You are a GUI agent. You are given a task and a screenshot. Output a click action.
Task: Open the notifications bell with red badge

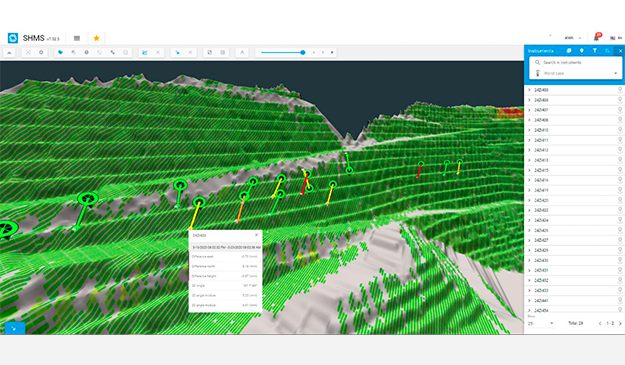click(x=597, y=37)
